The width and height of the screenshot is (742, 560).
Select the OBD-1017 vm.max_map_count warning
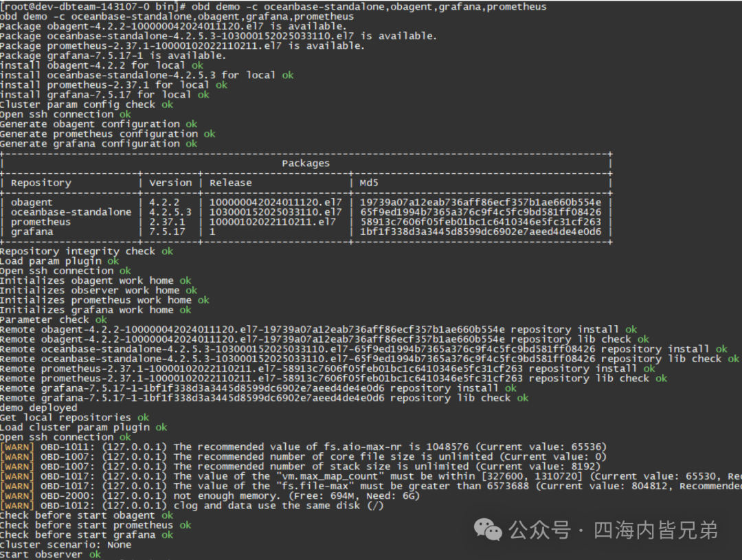pyautogui.click(x=371, y=476)
